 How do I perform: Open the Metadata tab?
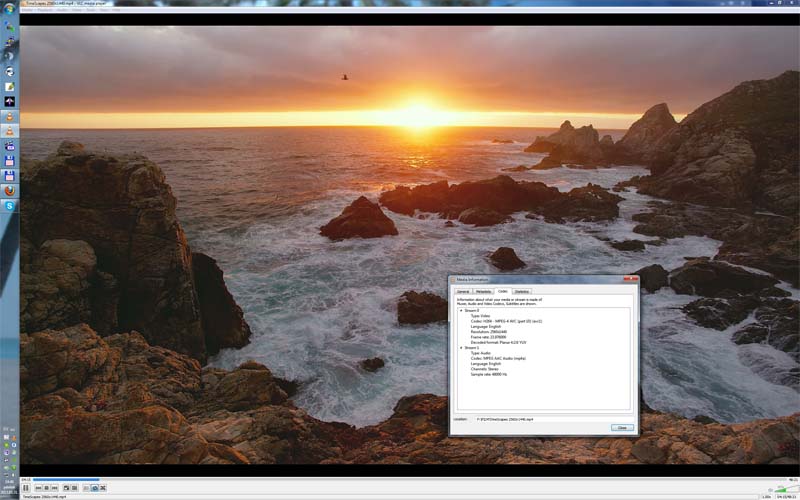click(x=483, y=291)
